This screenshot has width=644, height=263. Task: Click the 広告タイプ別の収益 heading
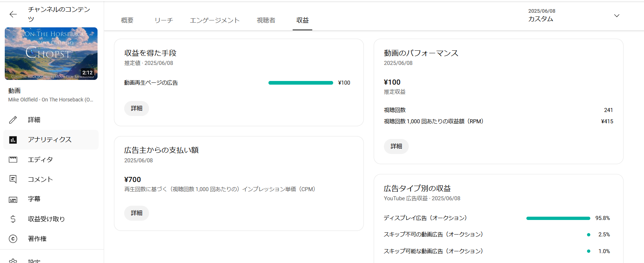point(417,189)
